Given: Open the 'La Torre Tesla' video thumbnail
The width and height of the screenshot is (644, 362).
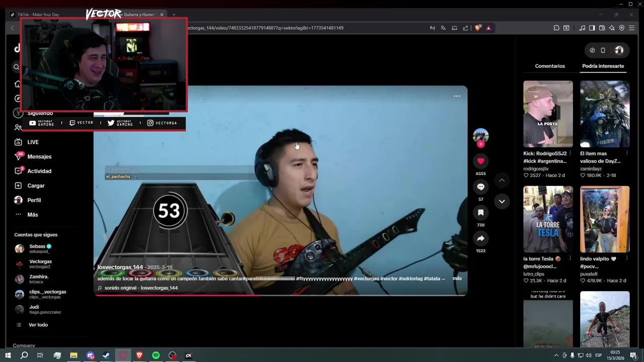Looking at the screenshot, I should pyautogui.click(x=548, y=219).
